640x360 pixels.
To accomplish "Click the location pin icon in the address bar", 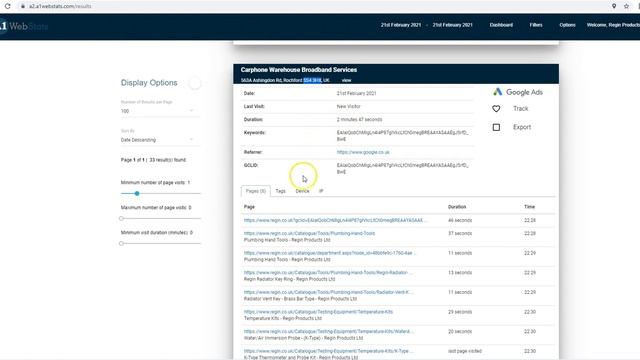I will point(614,6).
